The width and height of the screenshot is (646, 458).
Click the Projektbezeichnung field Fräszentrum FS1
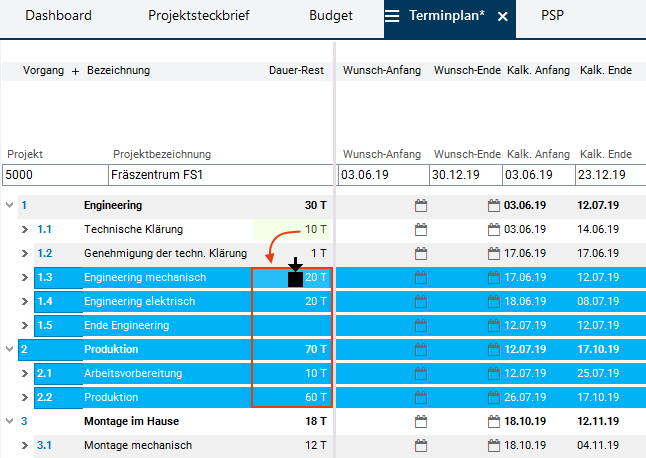[x=220, y=175]
